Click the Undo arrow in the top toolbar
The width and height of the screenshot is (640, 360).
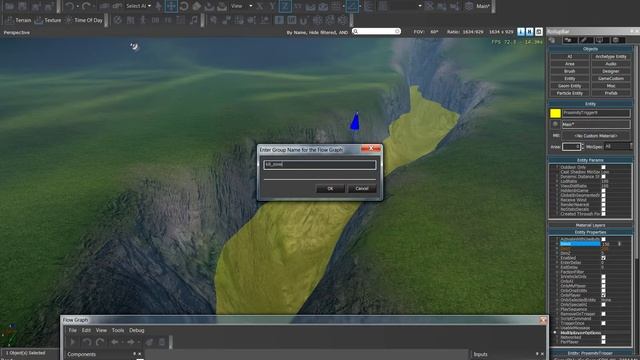tap(69, 6)
